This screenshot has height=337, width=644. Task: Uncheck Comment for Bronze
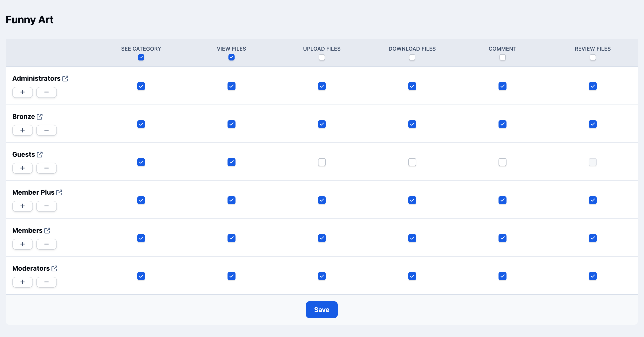point(503,124)
